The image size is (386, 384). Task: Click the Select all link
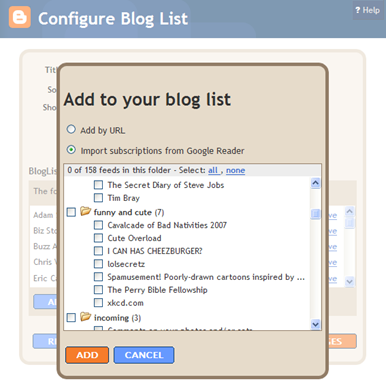click(213, 170)
